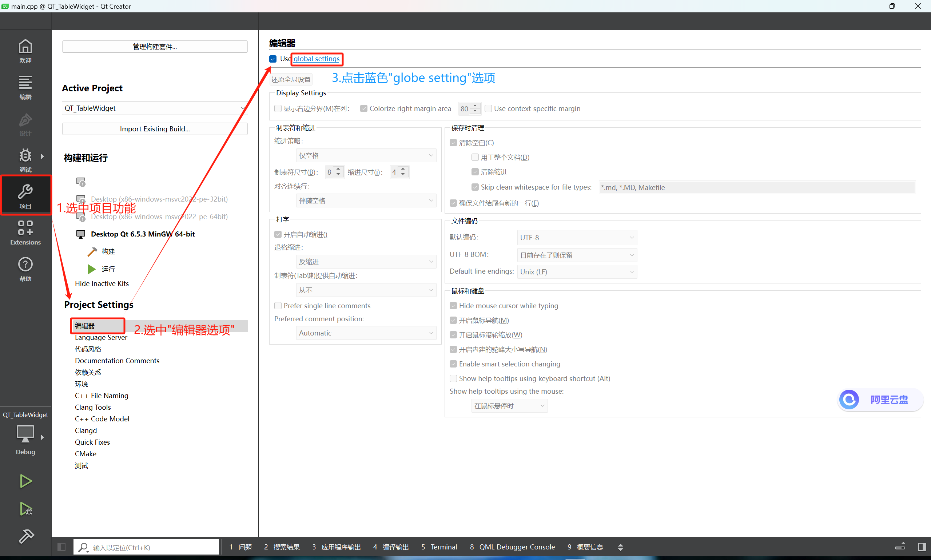
Task: Click the Import Existing Build... button
Action: tap(155, 129)
